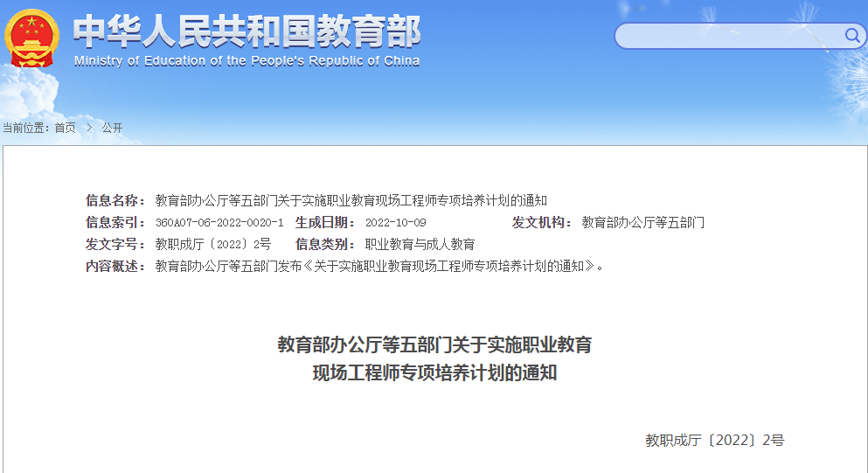Viewport: 868px width, 473px height.
Task: Open the 公开 breadcrumb link
Action: click(112, 128)
